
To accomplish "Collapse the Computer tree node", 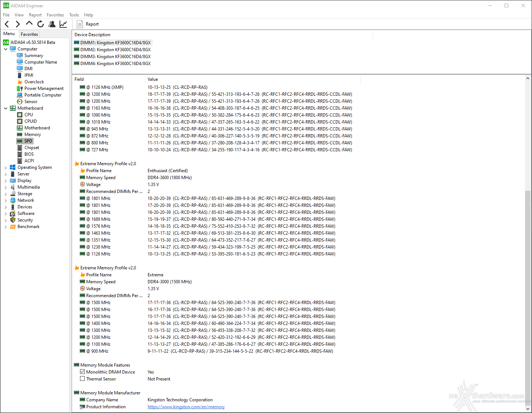I will 5,49.
